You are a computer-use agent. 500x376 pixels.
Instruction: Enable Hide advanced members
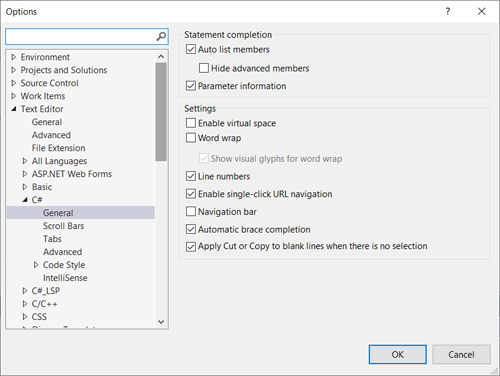click(x=204, y=68)
